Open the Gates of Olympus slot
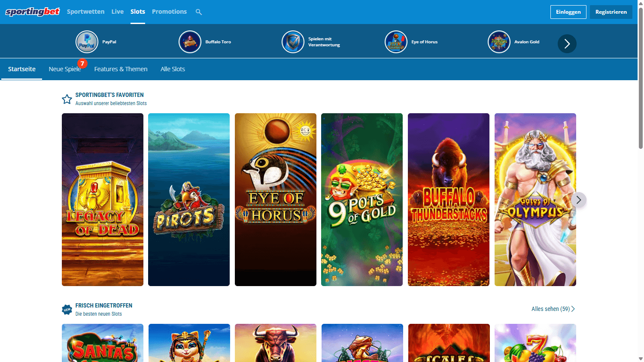This screenshot has width=644, height=362. tap(535, 199)
